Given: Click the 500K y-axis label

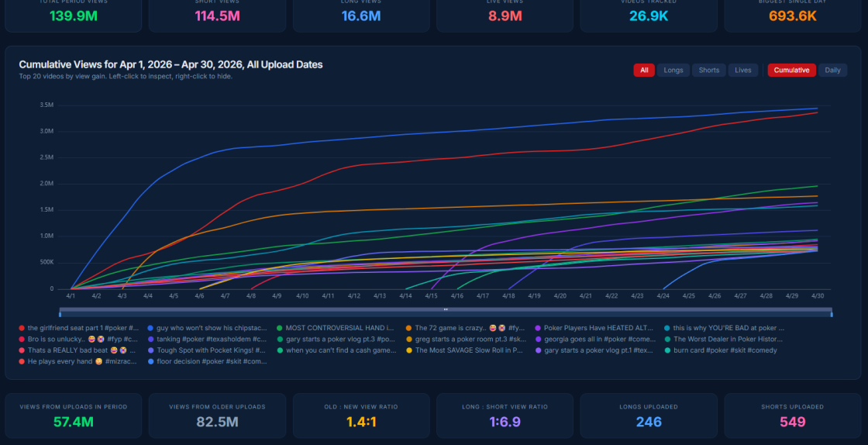Looking at the screenshot, I should click(46, 262).
